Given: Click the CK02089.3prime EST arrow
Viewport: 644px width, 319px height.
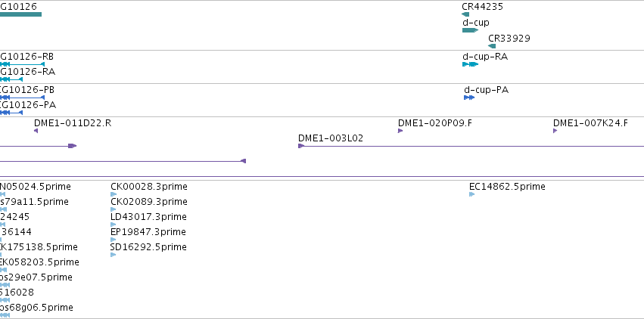Looking at the screenshot, I should coord(114,209).
